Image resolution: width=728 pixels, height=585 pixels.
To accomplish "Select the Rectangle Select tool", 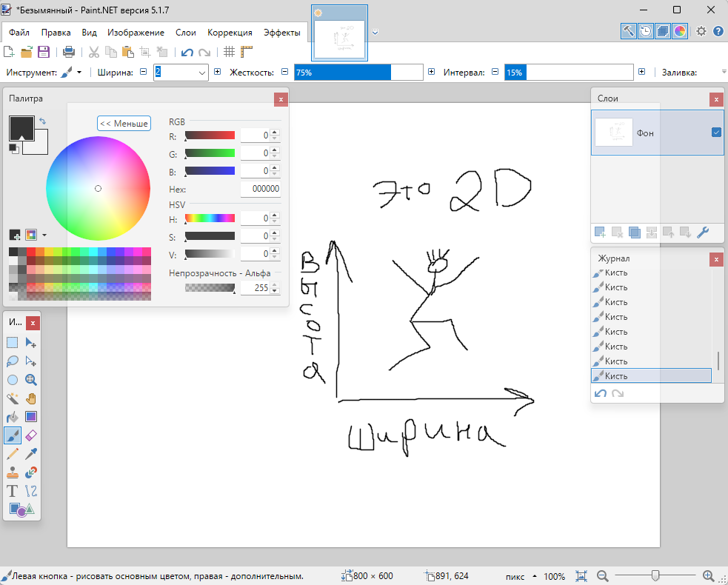I will click(13, 343).
